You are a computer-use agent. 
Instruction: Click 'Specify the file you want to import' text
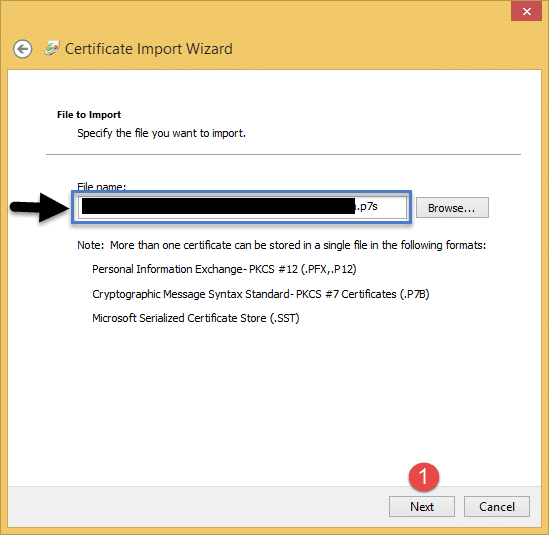(x=161, y=133)
